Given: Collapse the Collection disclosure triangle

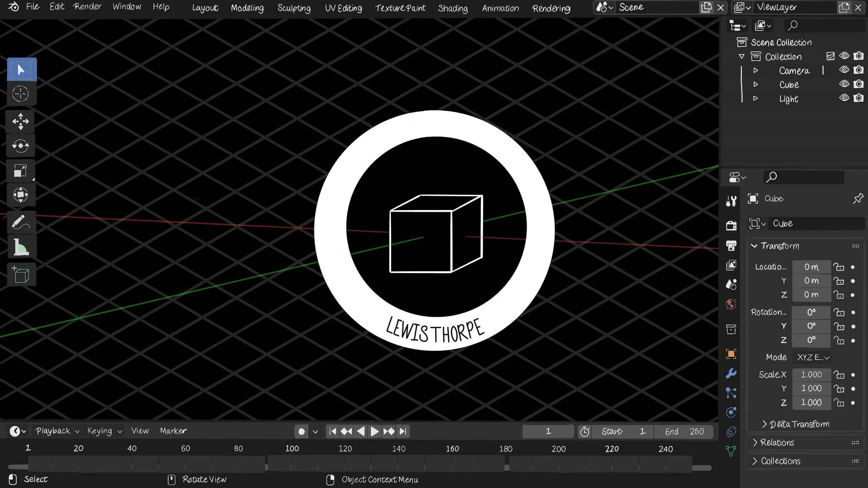Looking at the screenshot, I should click(x=742, y=56).
